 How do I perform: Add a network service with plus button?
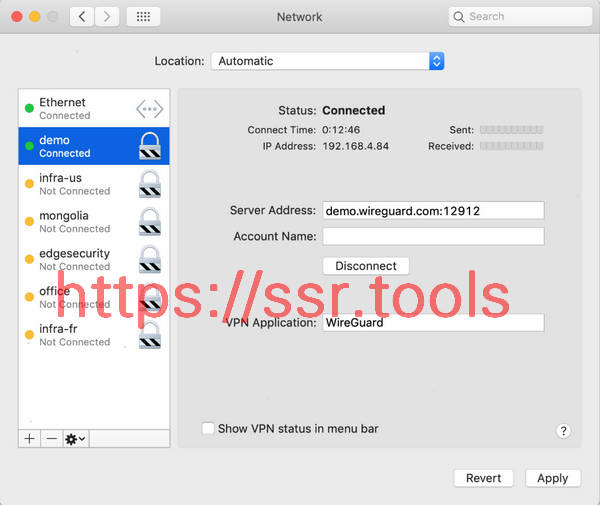(x=29, y=439)
